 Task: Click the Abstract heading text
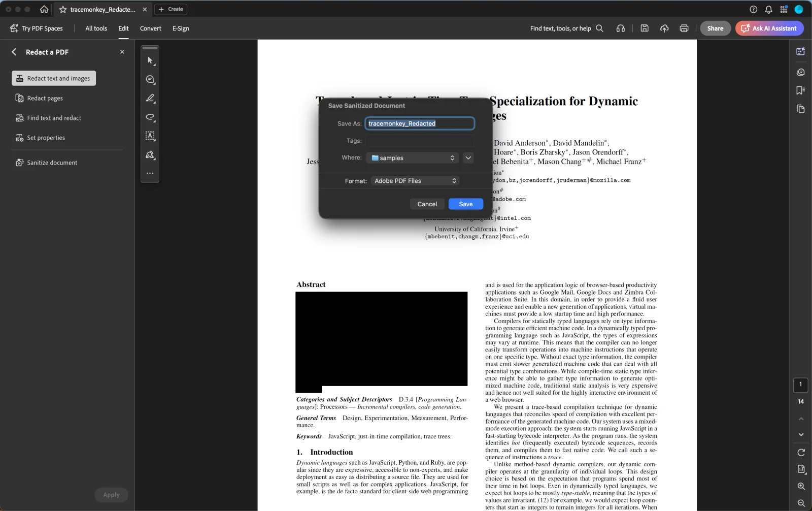tap(311, 284)
